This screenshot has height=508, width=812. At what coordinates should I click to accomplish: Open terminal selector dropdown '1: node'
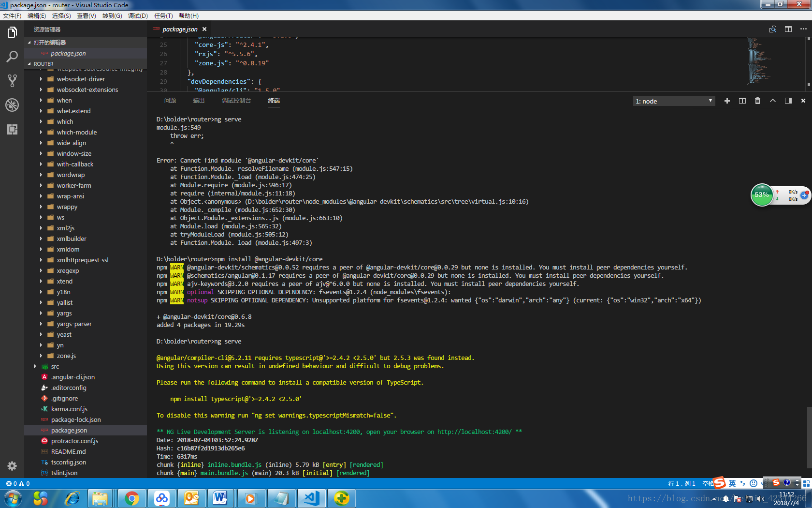(674, 101)
